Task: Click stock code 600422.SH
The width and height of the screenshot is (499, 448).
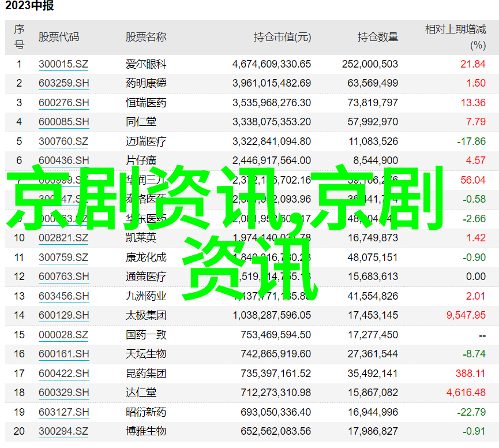Action: click(x=63, y=374)
